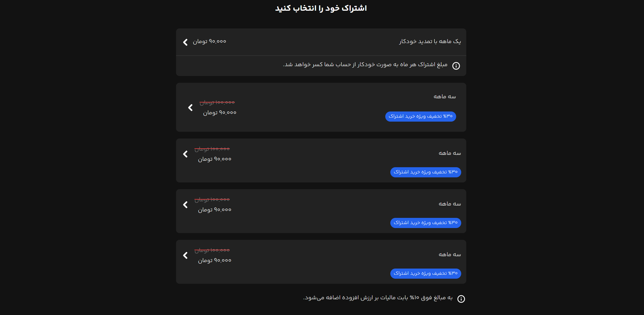Click the info icon beside the ۱۰% tax note
The image size is (644, 315).
tap(461, 299)
